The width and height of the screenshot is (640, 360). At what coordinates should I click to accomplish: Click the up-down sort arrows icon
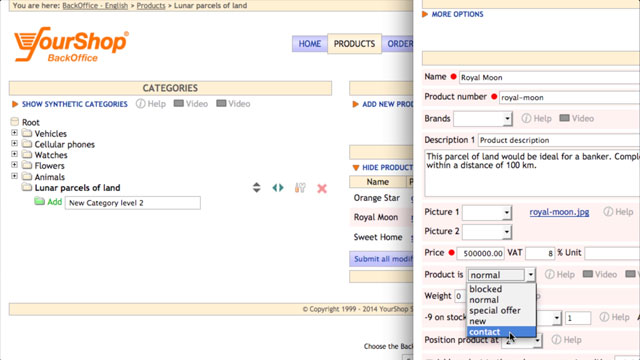(256, 187)
